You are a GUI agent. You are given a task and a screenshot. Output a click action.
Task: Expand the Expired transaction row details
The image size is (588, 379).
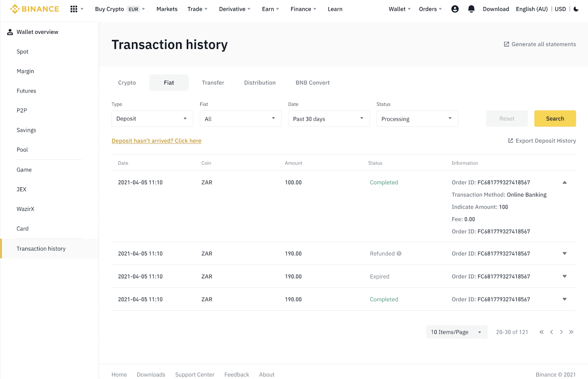[x=564, y=276]
